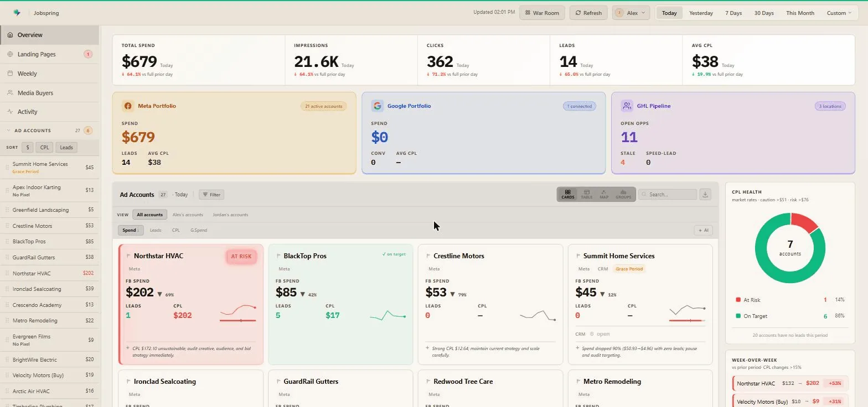The height and width of the screenshot is (407, 868).
Task: Select the 30 Days tab
Action: pos(764,13)
